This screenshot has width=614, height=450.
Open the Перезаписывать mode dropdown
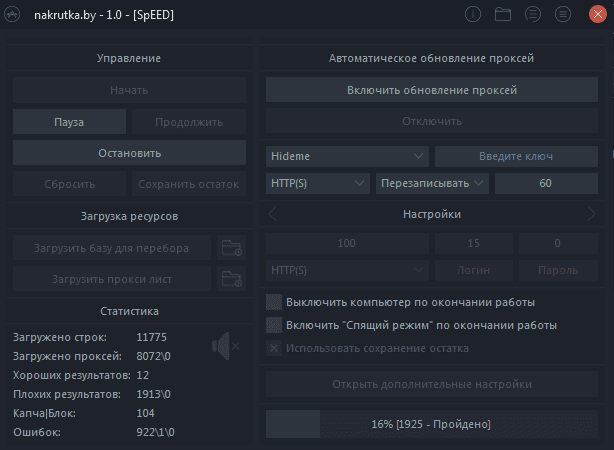(x=432, y=183)
